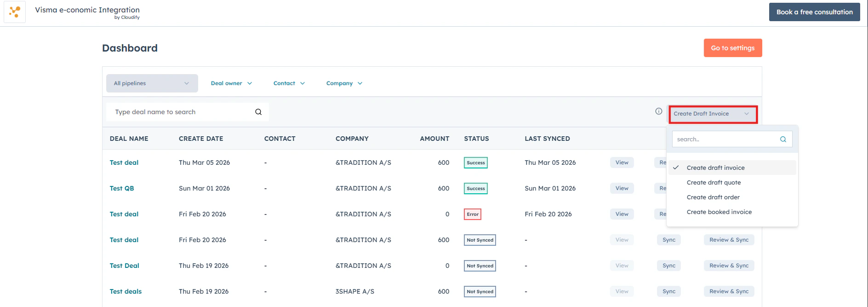Click the Error status badge
The height and width of the screenshot is (307, 868).
pyautogui.click(x=473, y=214)
